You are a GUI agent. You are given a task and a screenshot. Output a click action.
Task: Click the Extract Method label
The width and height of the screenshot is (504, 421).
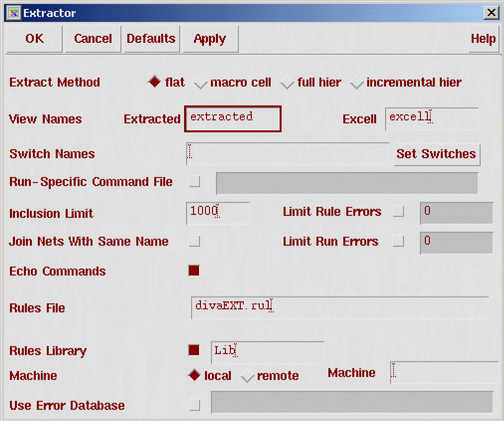[x=54, y=82]
